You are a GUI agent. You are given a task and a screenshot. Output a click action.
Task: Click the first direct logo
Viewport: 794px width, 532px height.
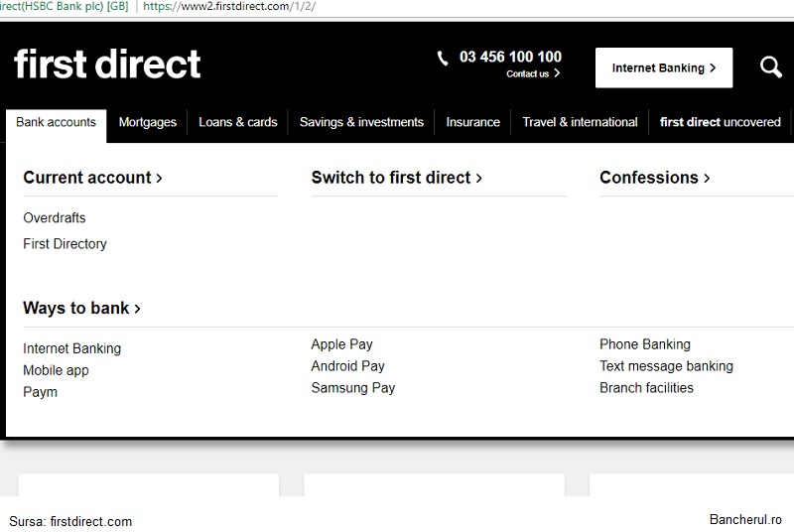(x=107, y=64)
